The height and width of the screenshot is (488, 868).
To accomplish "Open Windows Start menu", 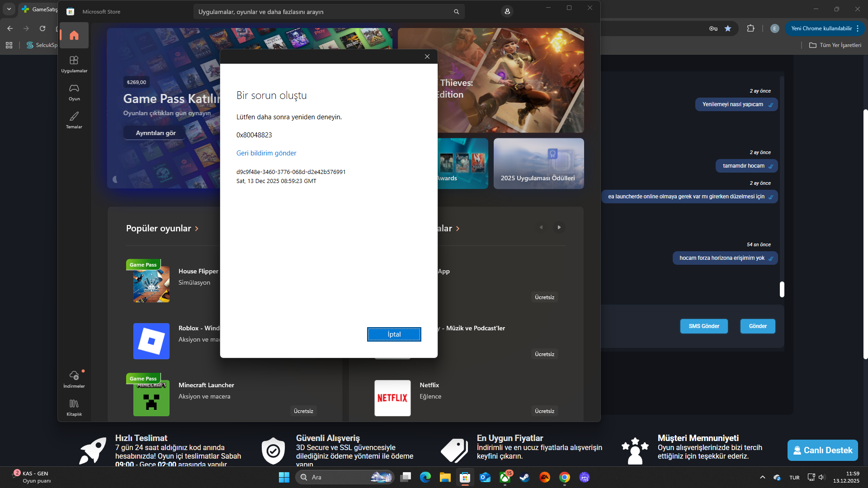I will 284,477.
